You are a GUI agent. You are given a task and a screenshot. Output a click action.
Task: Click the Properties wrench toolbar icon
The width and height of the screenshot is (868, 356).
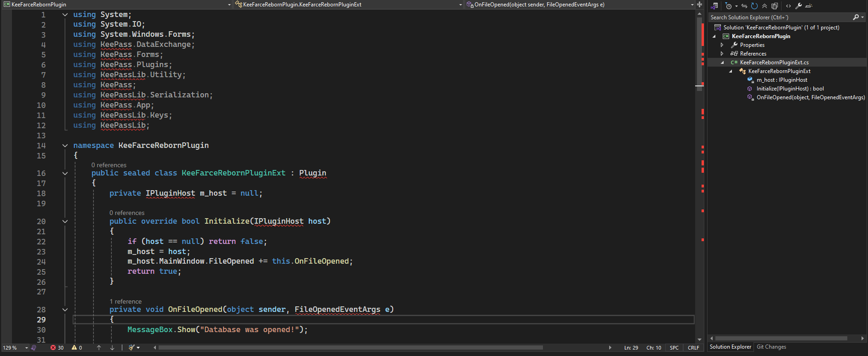799,6
